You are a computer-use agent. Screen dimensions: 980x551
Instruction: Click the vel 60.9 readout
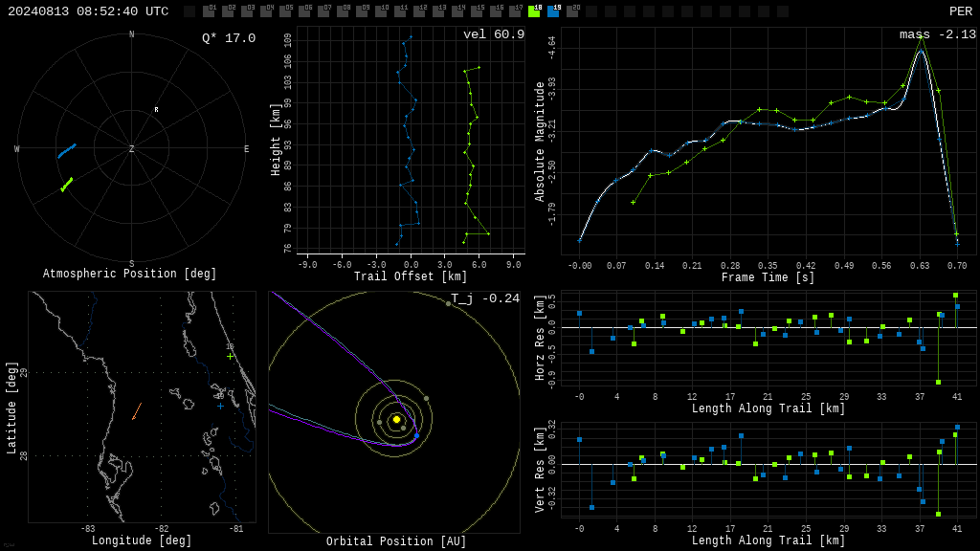[x=494, y=34]
